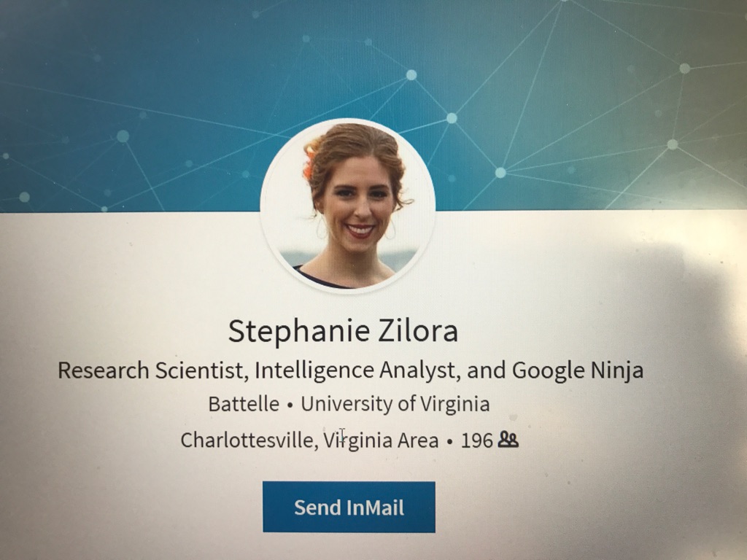Open the University of Virginia link
This screenshot has height=560, width=747.
395,404
